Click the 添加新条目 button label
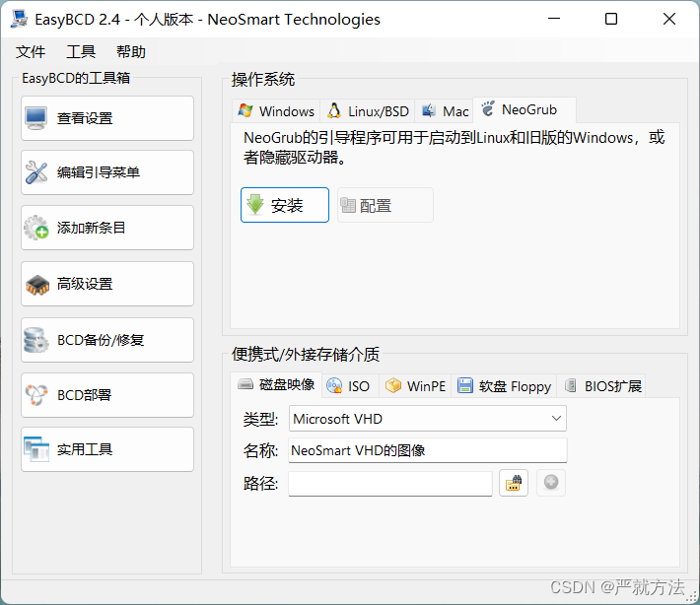The height and width of the screenshot is (605, 700). (x=91, y=228)
